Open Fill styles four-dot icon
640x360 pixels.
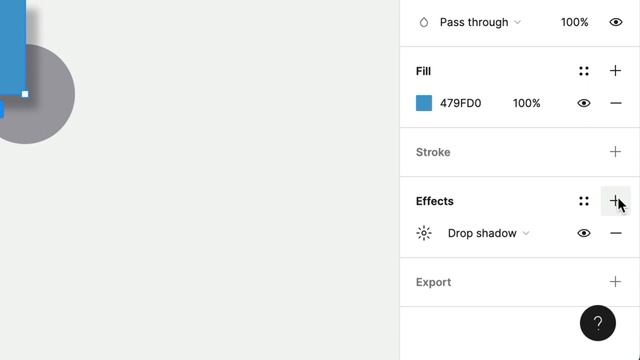click(x=584, y=71)
